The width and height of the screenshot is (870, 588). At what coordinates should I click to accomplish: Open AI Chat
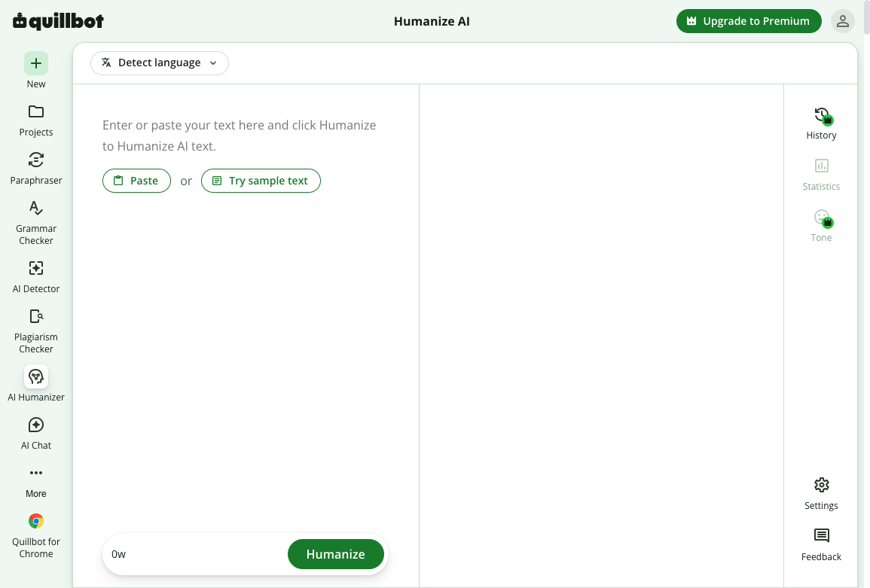pyautogui.click(x=36, y=433)
